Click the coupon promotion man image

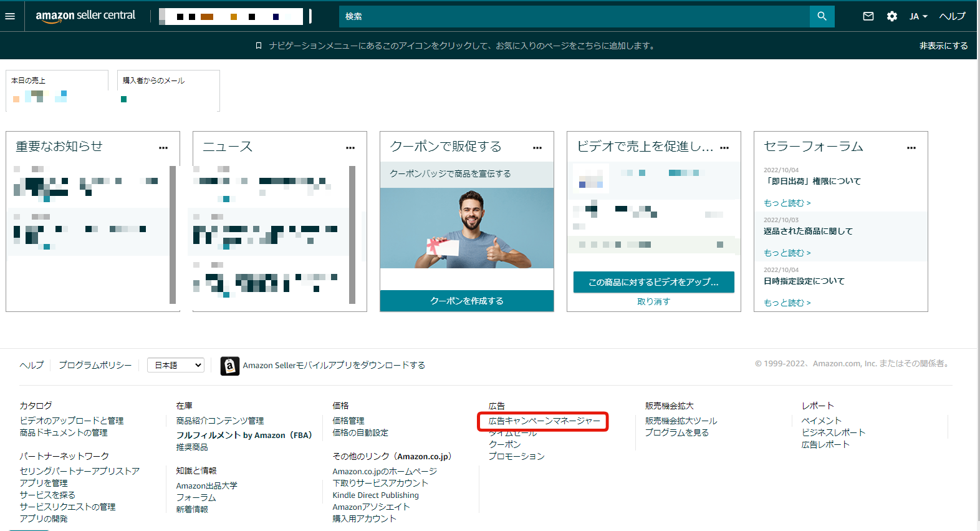(466, 228)
